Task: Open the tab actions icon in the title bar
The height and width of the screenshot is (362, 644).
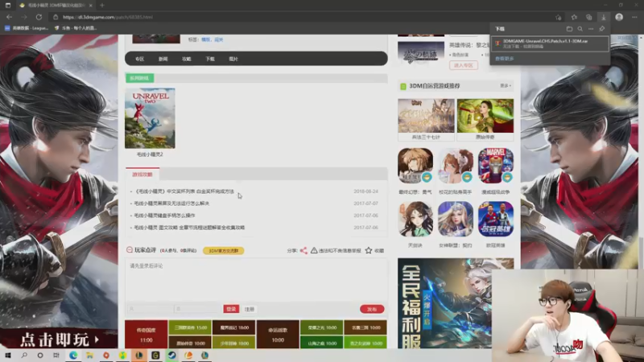Action: point(8,6)
